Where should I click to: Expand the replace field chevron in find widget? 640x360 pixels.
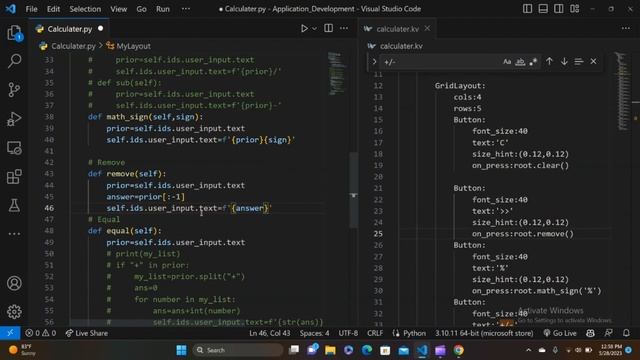374,62
